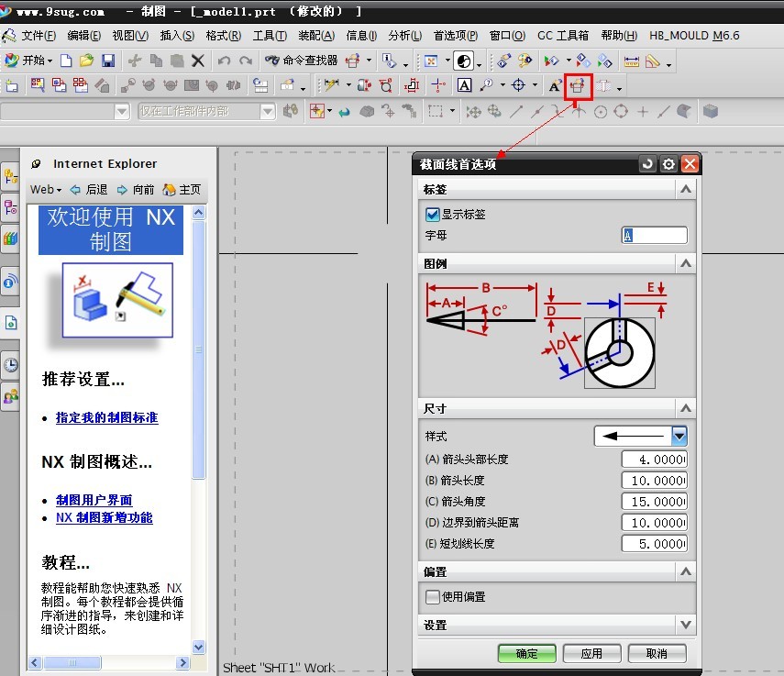Open the Edit (编辑) menu
The width and height of the screenshot is (784, 676).
84,36
